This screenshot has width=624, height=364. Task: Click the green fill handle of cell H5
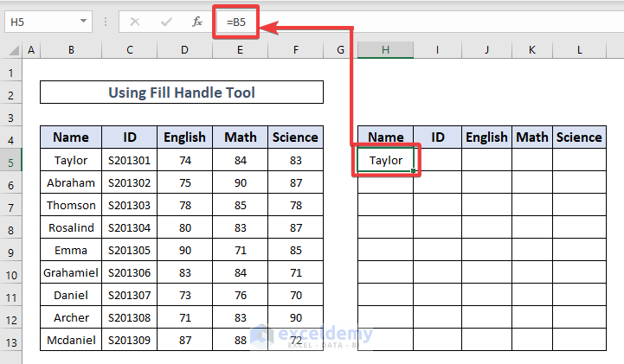[414, 171]
